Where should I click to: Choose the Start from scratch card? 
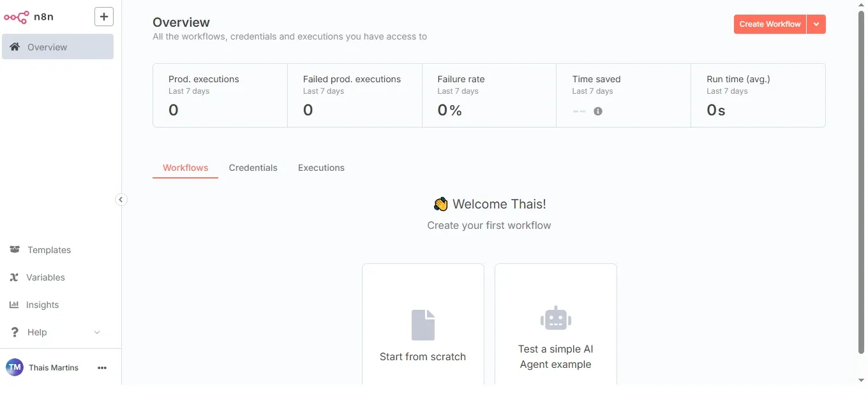(423, 324)
